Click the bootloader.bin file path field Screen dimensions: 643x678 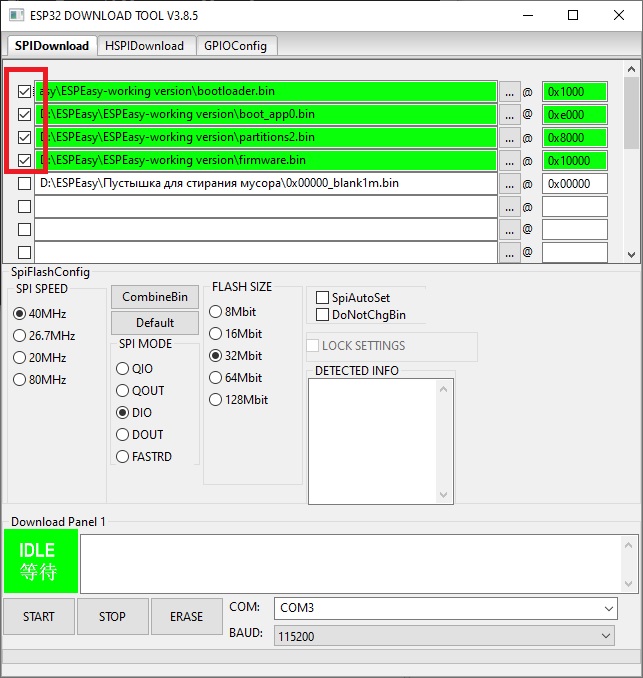click(266, 91)
